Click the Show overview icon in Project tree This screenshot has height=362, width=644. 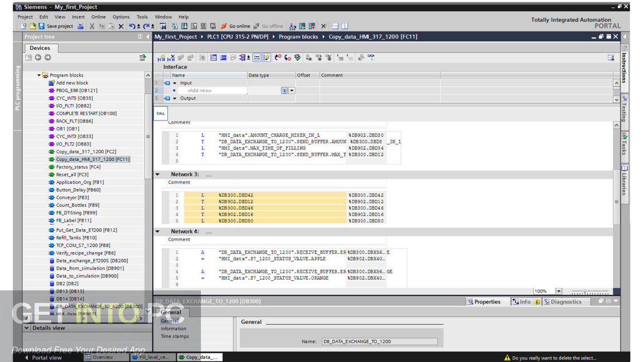point(143,57)
